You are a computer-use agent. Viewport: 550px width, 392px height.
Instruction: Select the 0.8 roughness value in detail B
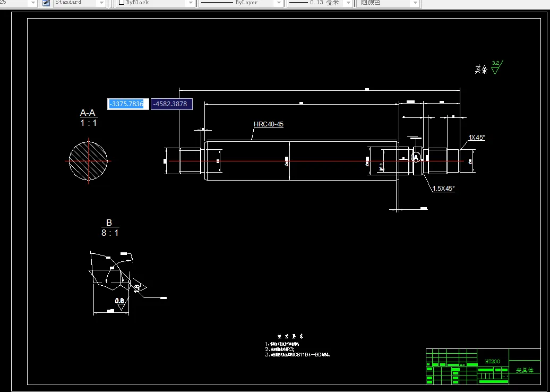click(x=119, y=301)
